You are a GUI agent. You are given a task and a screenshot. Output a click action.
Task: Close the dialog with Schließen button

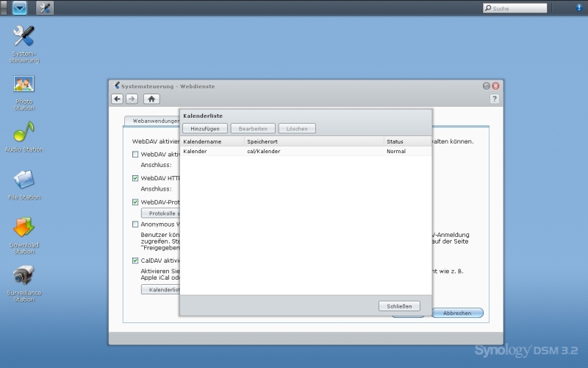click(399, 306)
